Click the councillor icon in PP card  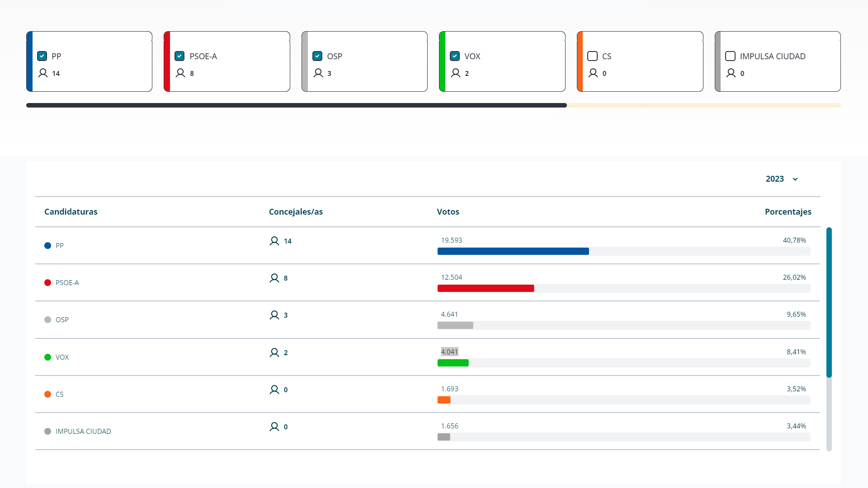click(43, 73)
